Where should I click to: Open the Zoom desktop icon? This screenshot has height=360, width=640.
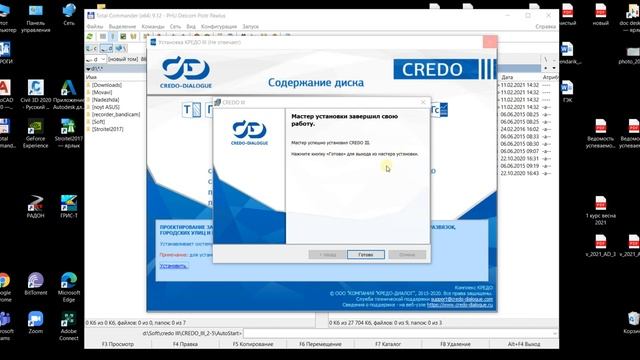(36, 322)
